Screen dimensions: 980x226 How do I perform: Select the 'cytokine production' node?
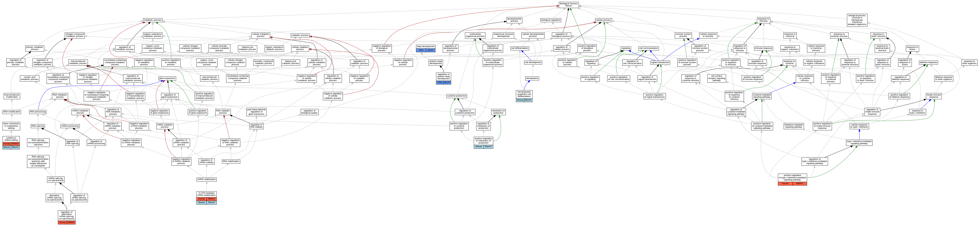pos(457,96)
